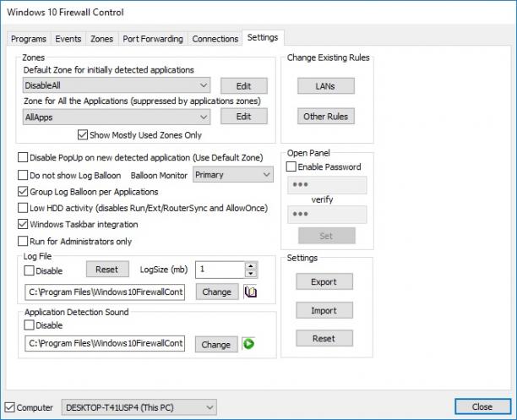Switch to the Connections tab
Viewport: 517px width, 420px height.
[x=215, y=39]
